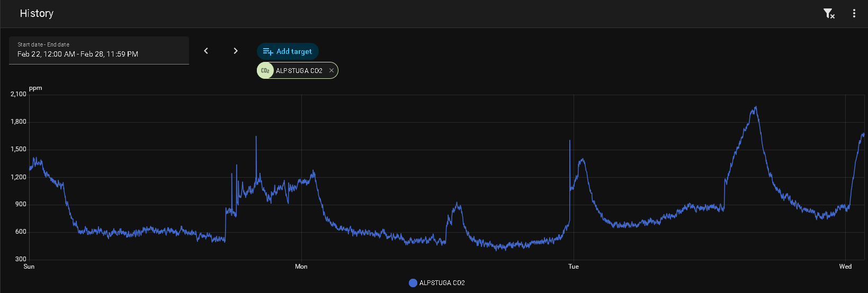Click the blue legend color circle
This screenshot has width=868, height=293.
click(x=413, y=283)
